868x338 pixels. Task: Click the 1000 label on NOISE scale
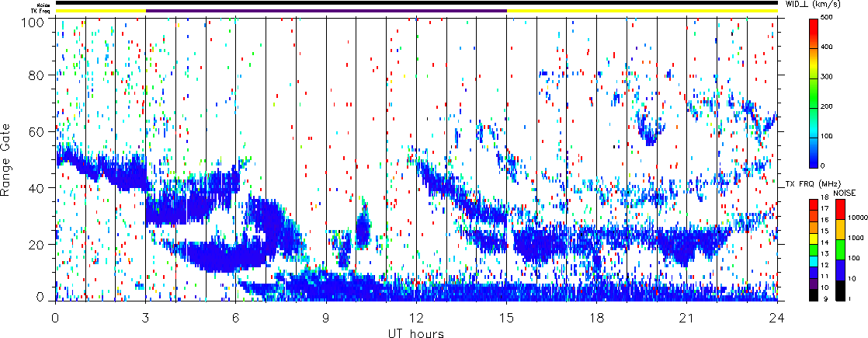click(854, 239)
